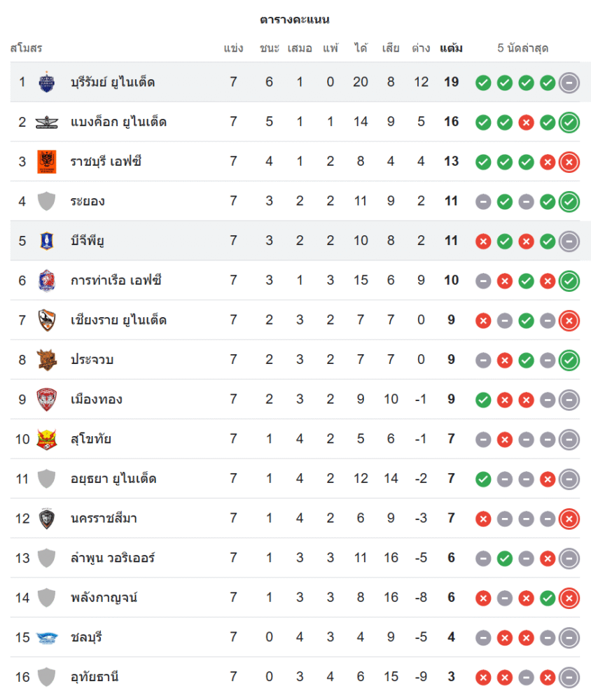Click the Ratchaburi FC orange logo

[x=46, y=162]
